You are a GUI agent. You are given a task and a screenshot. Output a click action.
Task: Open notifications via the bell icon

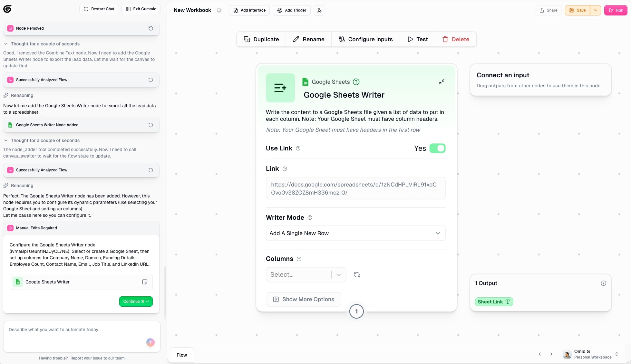[x=219, y=10]
